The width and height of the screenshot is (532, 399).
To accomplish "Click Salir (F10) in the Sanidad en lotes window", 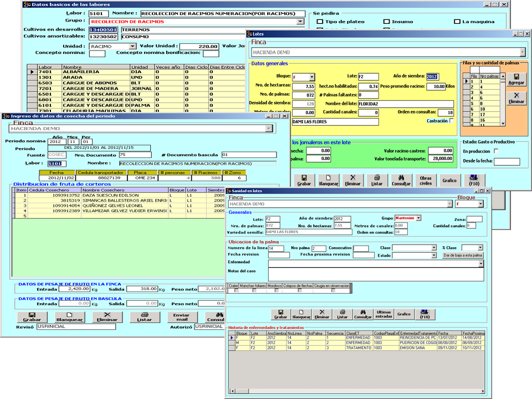I will click(x=424, y=314).
